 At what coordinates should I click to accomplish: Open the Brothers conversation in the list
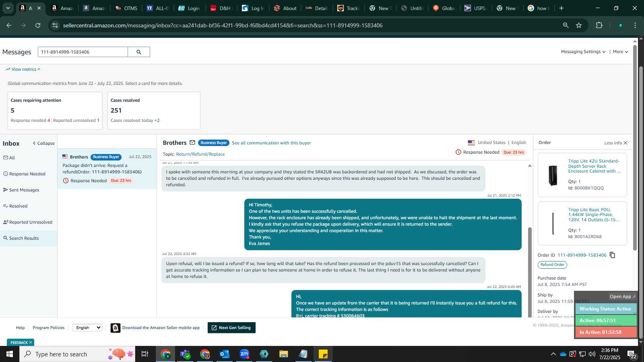[107, 169]
